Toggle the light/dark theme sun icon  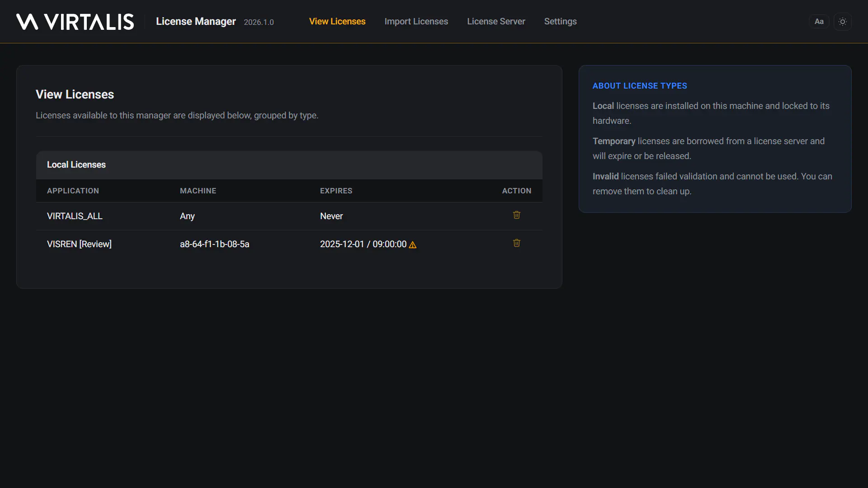[843, 22]
